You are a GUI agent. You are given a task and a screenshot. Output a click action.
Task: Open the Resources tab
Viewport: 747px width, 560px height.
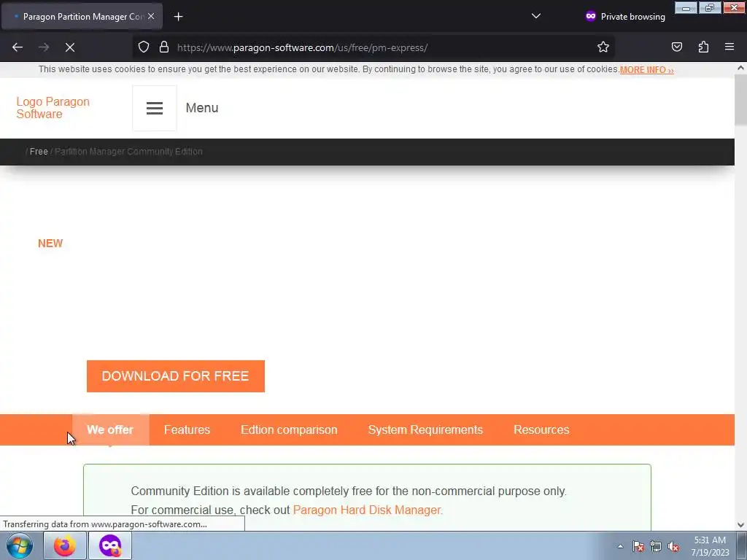click(x=541, y=429)
